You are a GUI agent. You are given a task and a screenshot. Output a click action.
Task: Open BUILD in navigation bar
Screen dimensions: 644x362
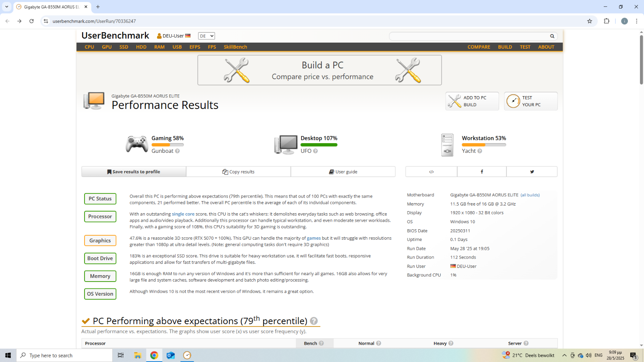[x=505, y=47]
